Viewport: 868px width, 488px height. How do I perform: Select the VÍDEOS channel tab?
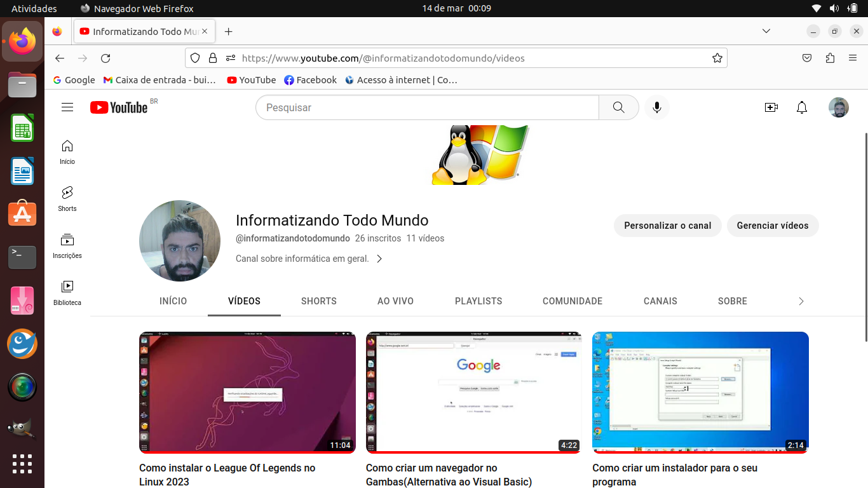tap(245, 301)
